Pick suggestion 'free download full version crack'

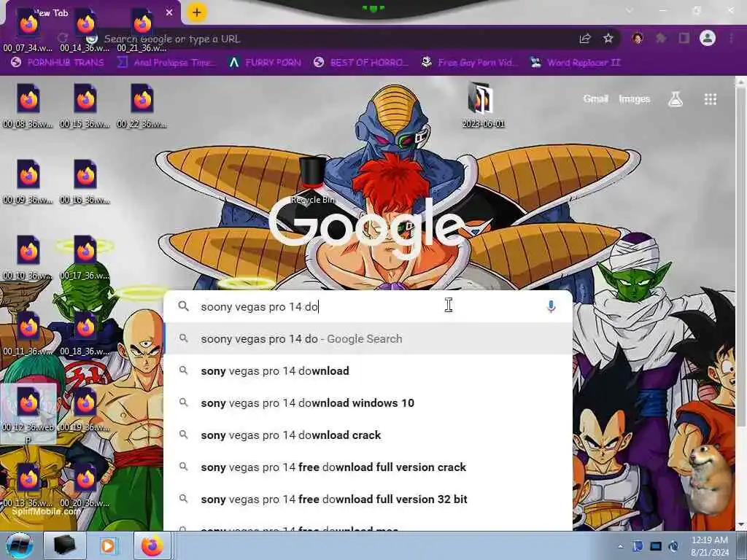[x=368, y=467]
